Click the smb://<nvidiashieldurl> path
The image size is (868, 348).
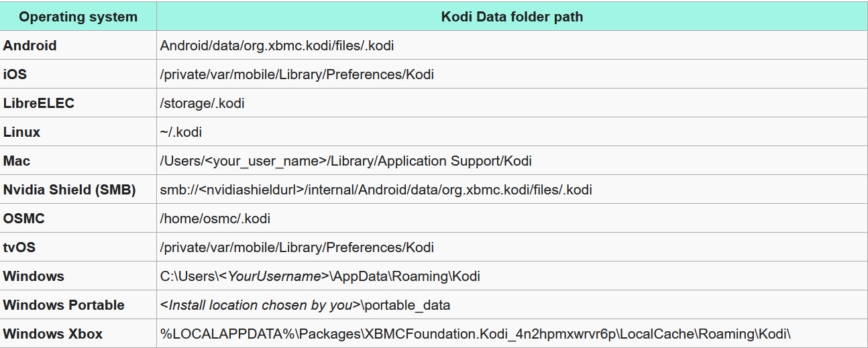tap(376, 190)
